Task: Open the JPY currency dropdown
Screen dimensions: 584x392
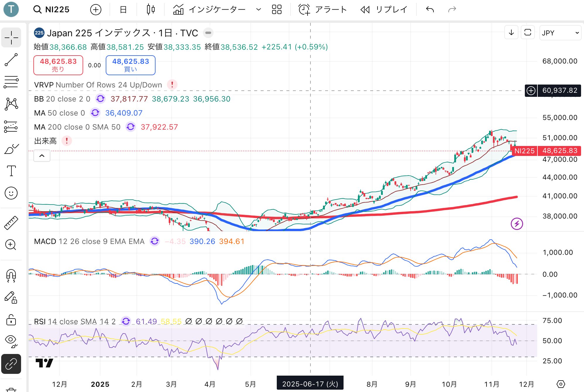Action: click(560, 33)
